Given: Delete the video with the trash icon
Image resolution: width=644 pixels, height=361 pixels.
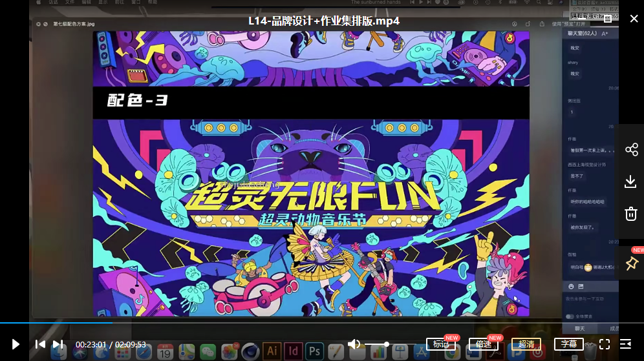Looking at the screenshot, I should 631,214.
